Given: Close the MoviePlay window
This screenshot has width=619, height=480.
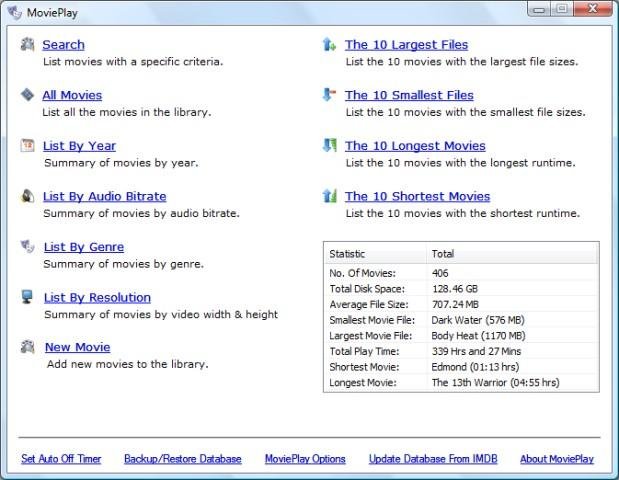Looking at the screenshot, I should [593, 9].
